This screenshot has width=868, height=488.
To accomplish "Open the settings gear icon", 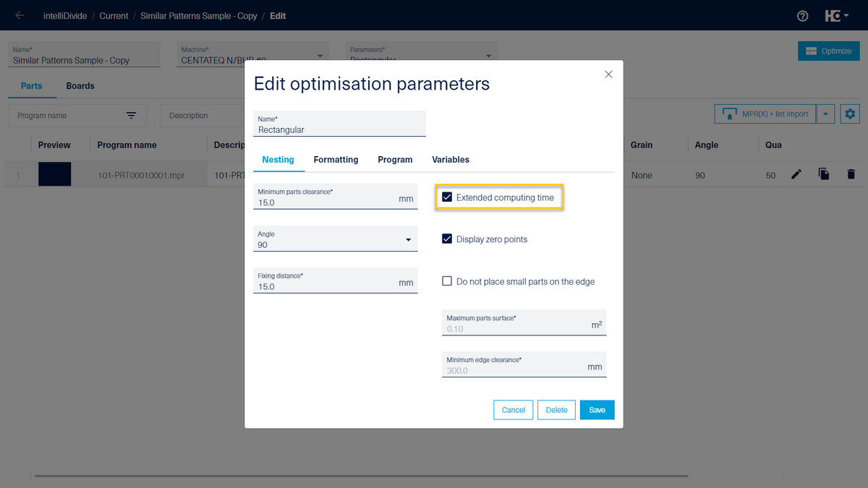I will pos(850,114).
